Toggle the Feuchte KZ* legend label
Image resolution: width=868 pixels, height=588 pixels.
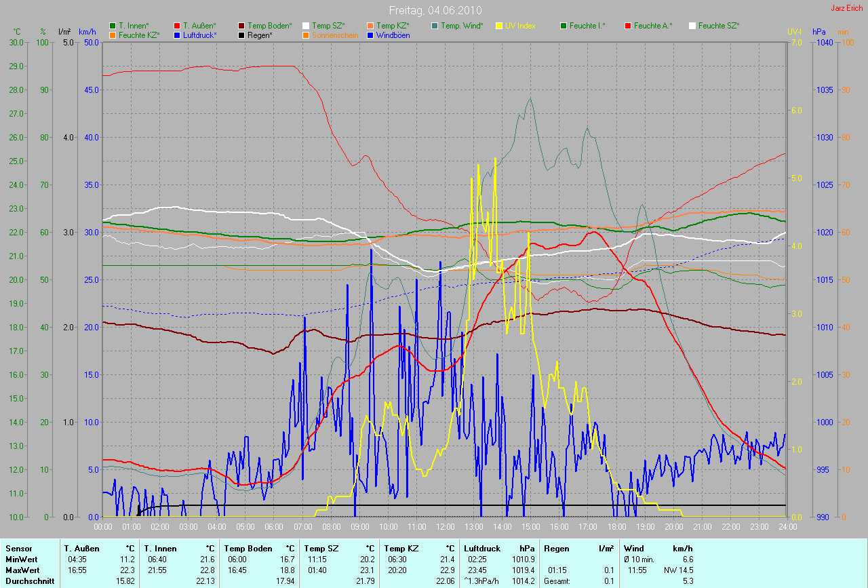pyautogui.click(x=139, y=35)
